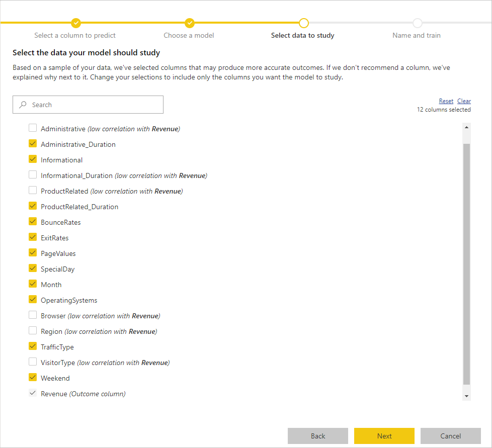Click the search magnifier icon
Image resolution: width=492 pixels, height=448 pixels.
point(23,105)
